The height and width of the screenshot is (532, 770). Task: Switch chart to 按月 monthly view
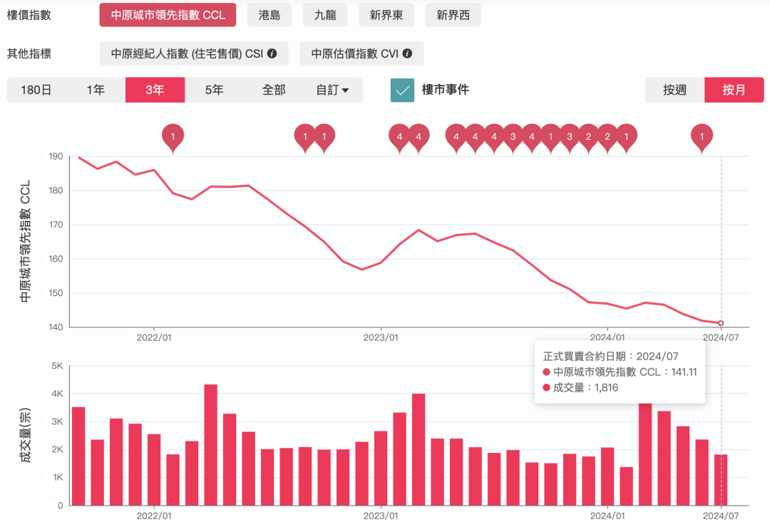click(x=734, y=90)
